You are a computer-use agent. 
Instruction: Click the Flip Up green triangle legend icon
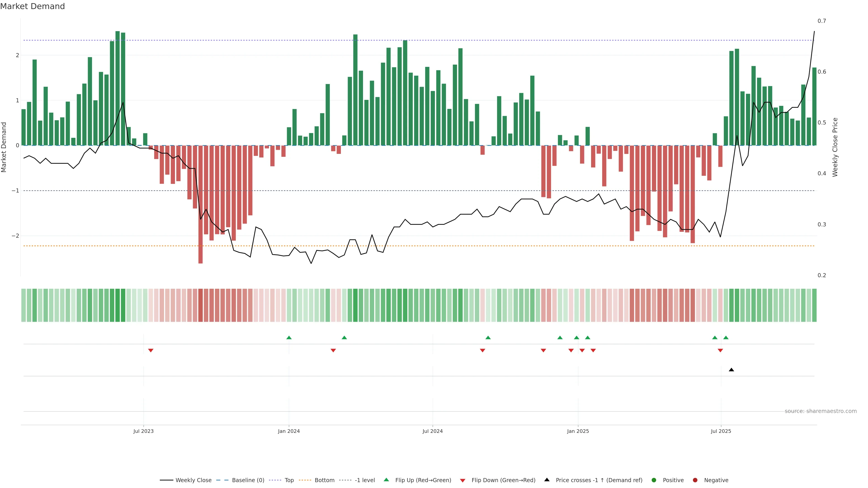(x=386, y=480)
